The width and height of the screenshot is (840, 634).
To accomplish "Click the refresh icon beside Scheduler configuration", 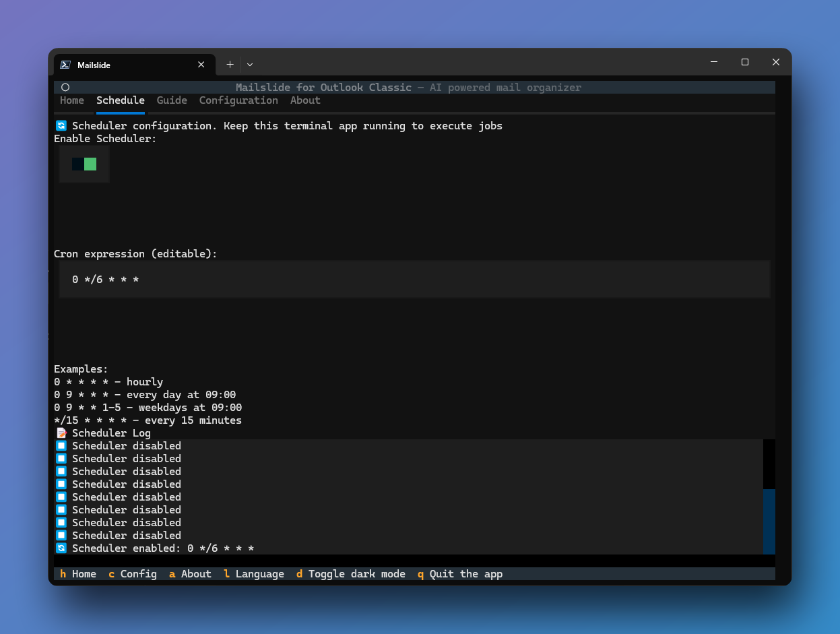I will 61,126.
